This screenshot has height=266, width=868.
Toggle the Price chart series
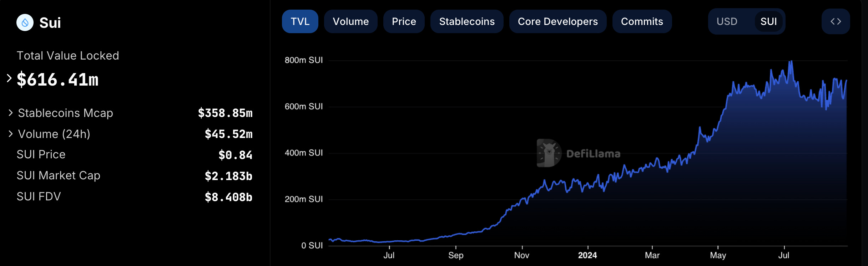click(x=404, y=21)
